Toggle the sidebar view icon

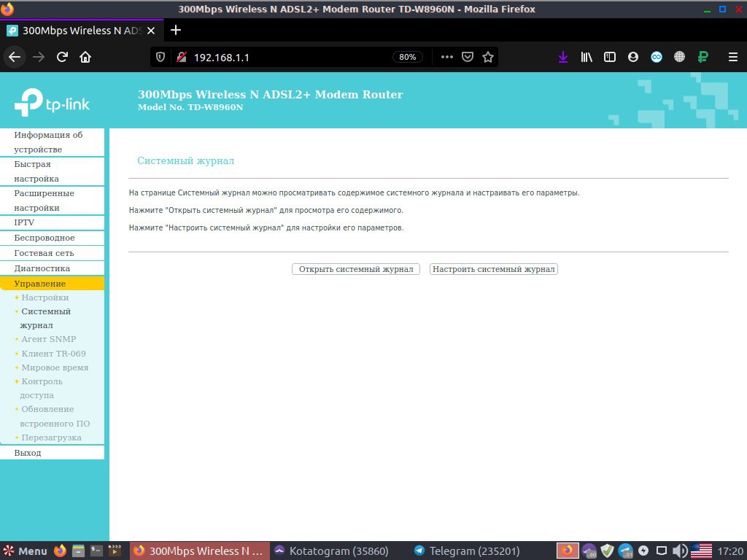(610, 57)
